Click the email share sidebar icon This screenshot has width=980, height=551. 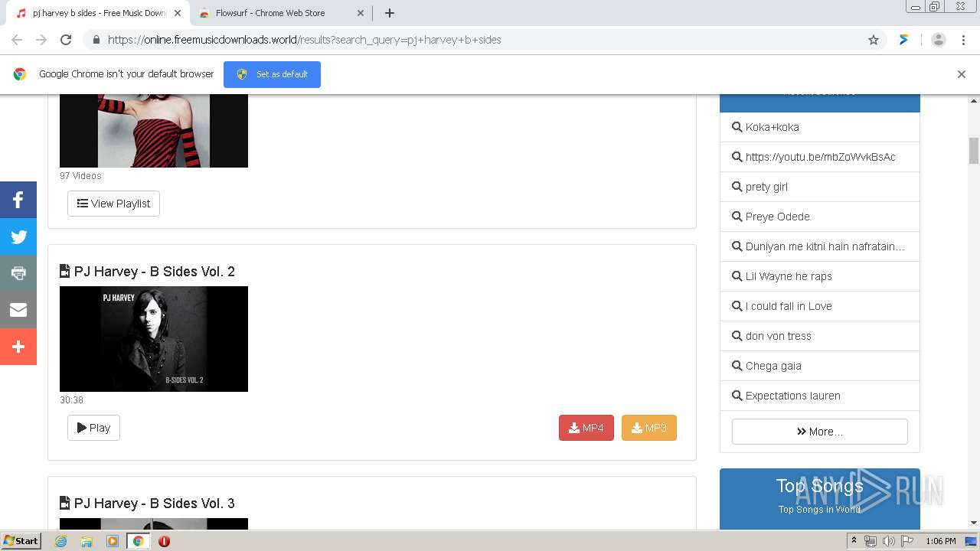point(18,310)
